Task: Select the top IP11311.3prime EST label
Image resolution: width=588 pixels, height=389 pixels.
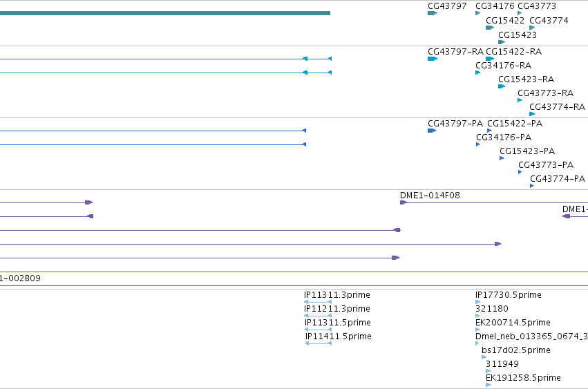Action: (336, 295)
